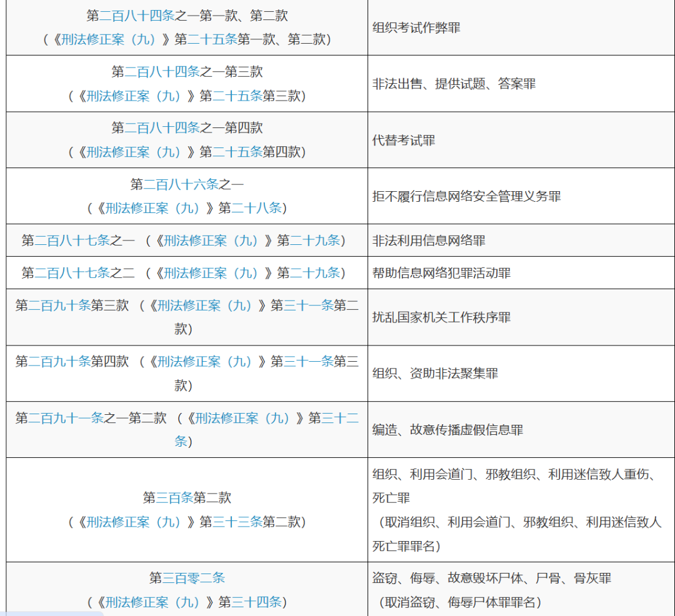Open 三百条 link in 第三百条第二款

click(x=174, y=498)
